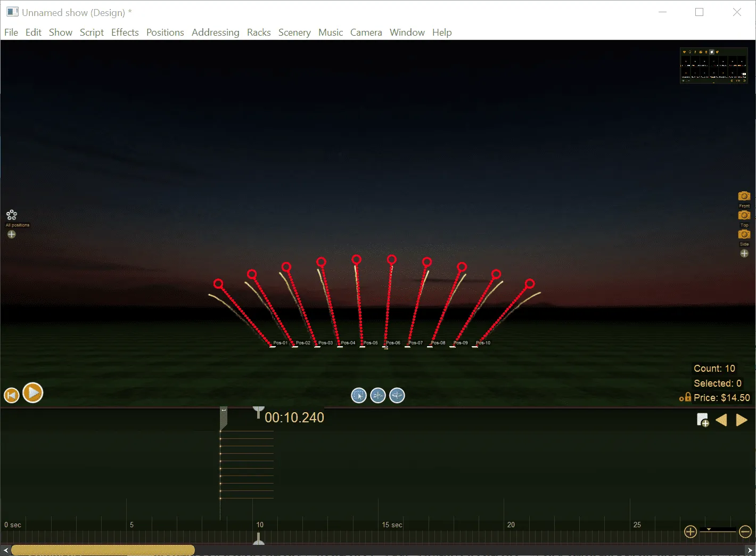Screen dimensions: 756x556
Task: Click the effect window thumbnail in corner
Action: point(713,66)
